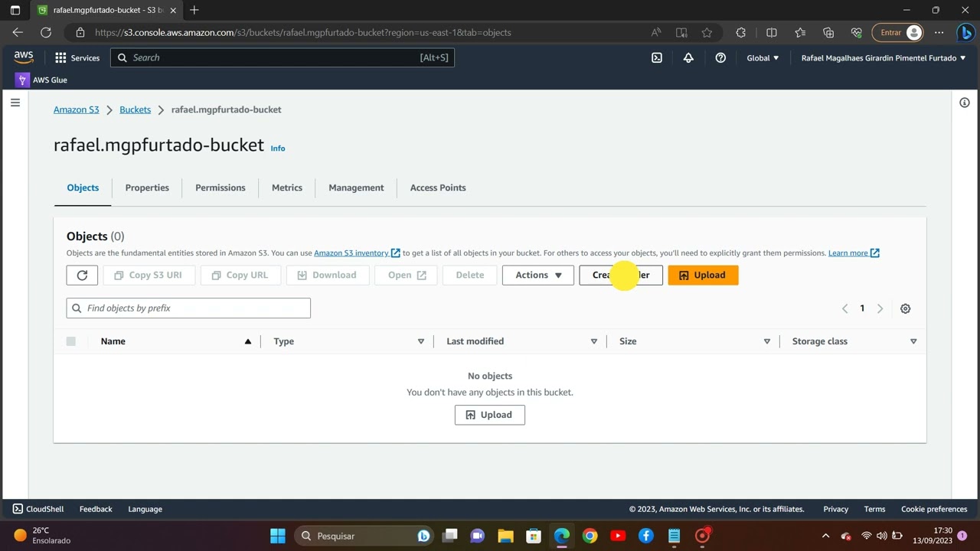Click the Upload button in empty table
Screen dimensions: 980x551
[490, 415]
